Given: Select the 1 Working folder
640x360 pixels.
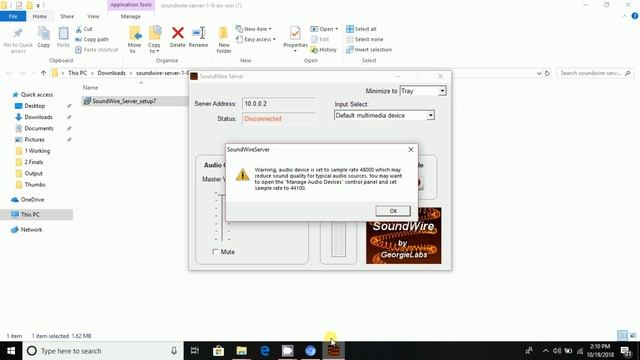Looking at the screenshot, I should pos(37,151).
